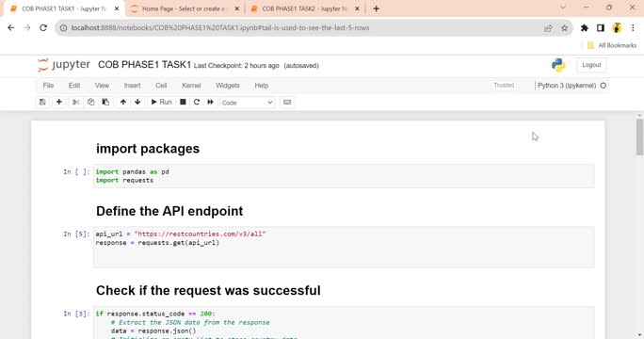Open the Cell menu
This screenshot has width=644, height=339.
pyautogui.click(x=161, y=86)
